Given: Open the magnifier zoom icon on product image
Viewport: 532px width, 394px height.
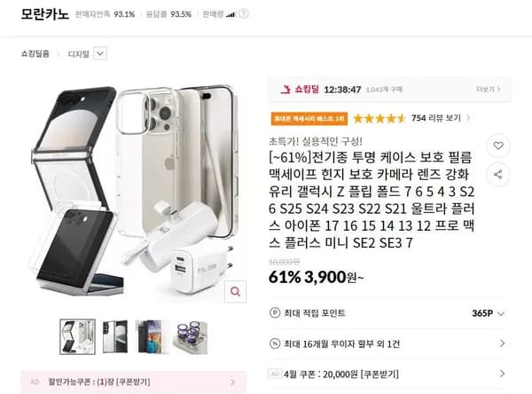Looking at the screenshot, I should coord(235,291).
